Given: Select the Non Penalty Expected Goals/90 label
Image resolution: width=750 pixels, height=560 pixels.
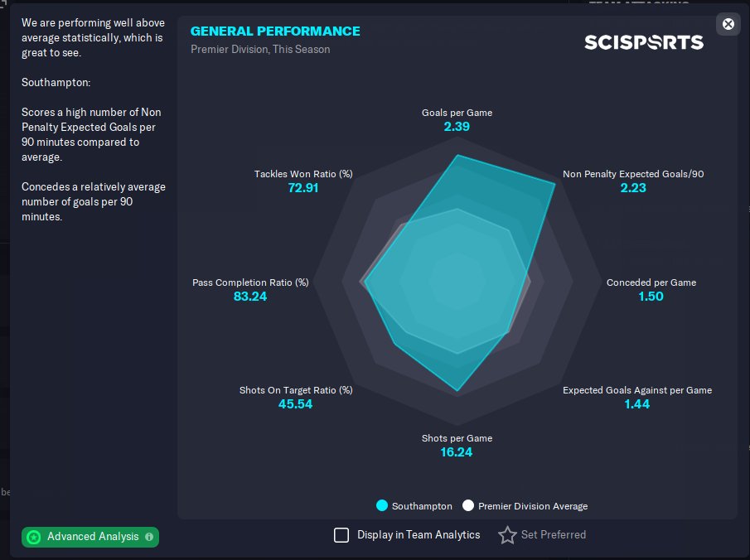Looking at the screenshot, I should 633,174.
